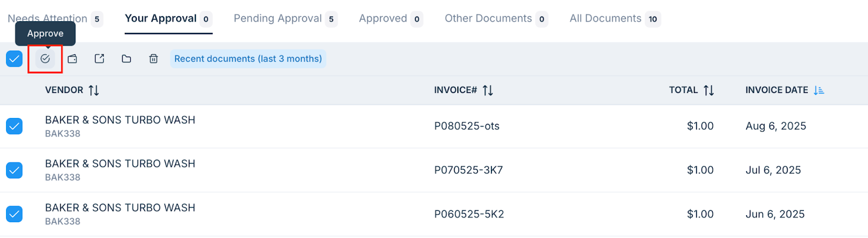Sort by Total column arrows
This screenshot has width=868, height=238.
tap(709, 90)
